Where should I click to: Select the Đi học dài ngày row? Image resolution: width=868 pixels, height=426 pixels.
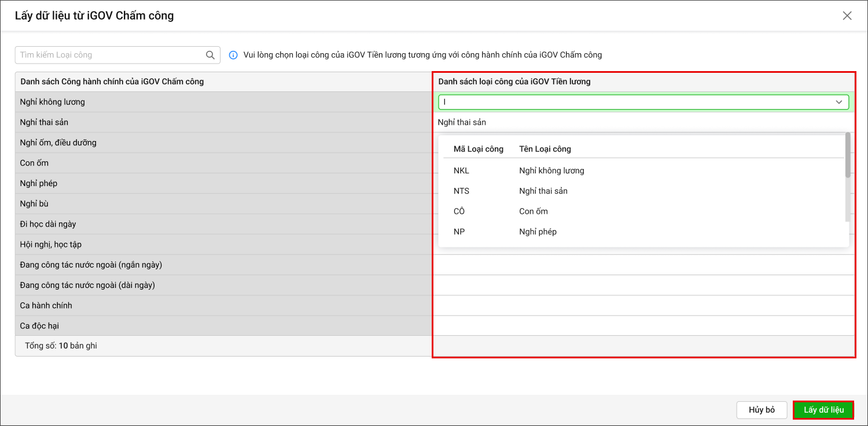pos(224,224)
